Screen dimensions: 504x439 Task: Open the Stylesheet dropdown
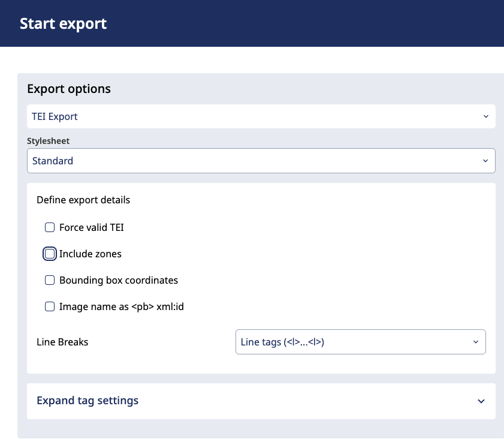pyautogui.click(x=261, y=161)
